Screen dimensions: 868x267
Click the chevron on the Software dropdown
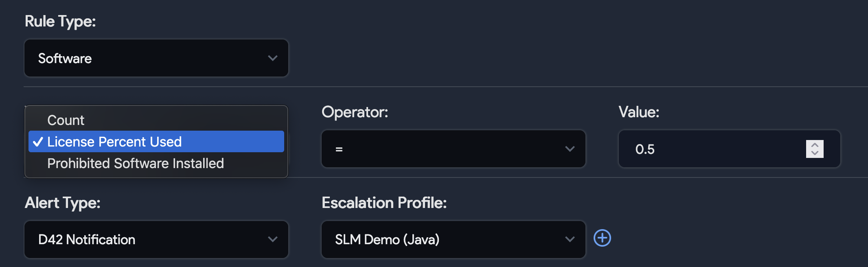(273, 58)
